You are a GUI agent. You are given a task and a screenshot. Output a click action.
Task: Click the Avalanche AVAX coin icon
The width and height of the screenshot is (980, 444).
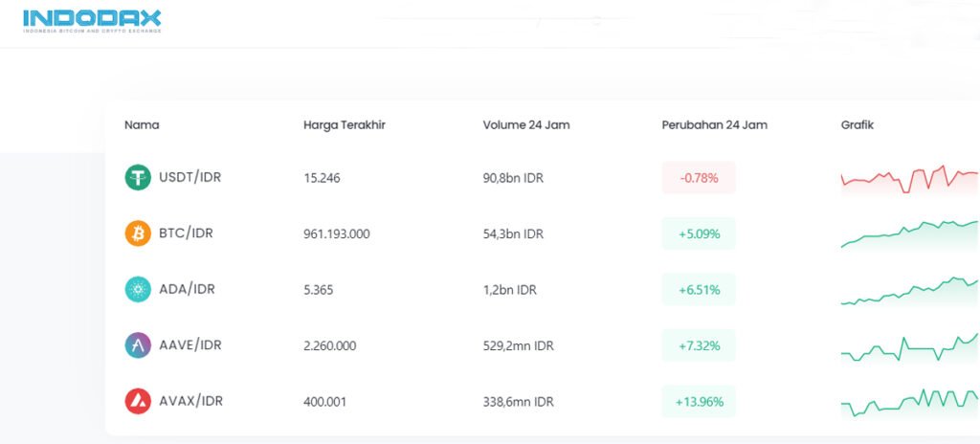tap(138, 401)
